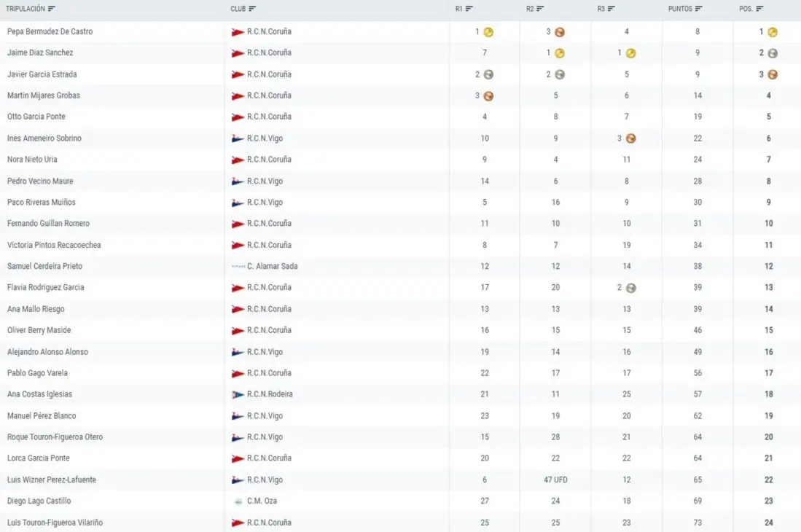
Task: Click the 47 UFD result cell
Action: point(555,480)
